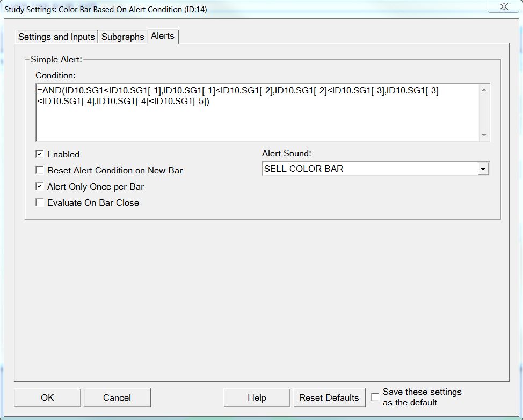Confirm with the OK button
The image size is (523, 420).
47,397
